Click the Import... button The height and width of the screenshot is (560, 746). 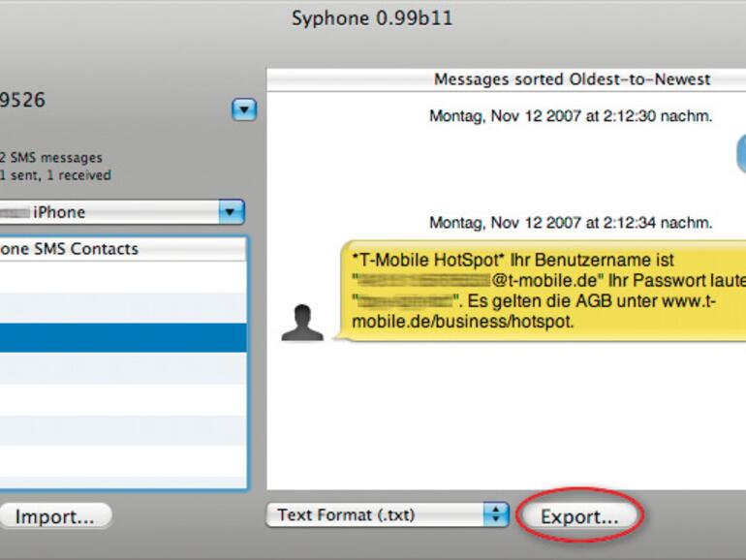pyautogui.click(x=54, y=515)
